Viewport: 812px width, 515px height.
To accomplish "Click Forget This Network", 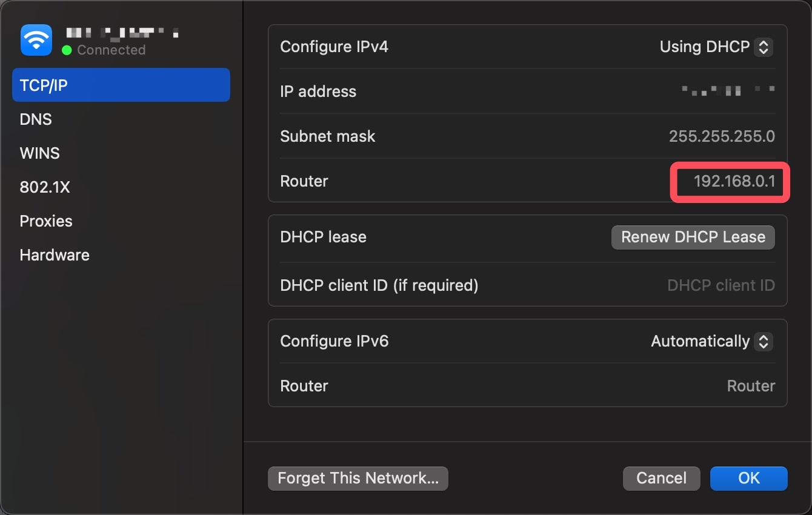I will [358, 478].
